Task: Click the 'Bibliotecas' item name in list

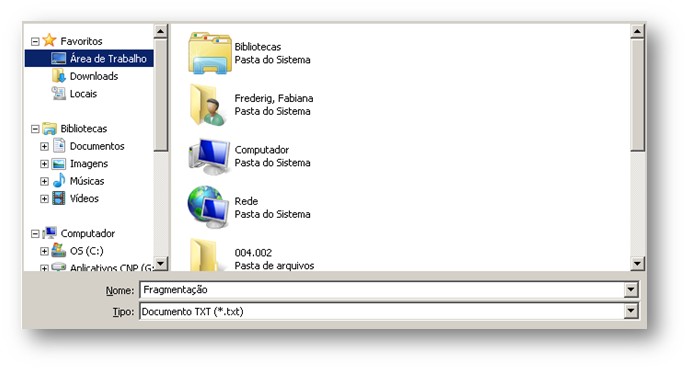Action: click(x=257, y=47)
